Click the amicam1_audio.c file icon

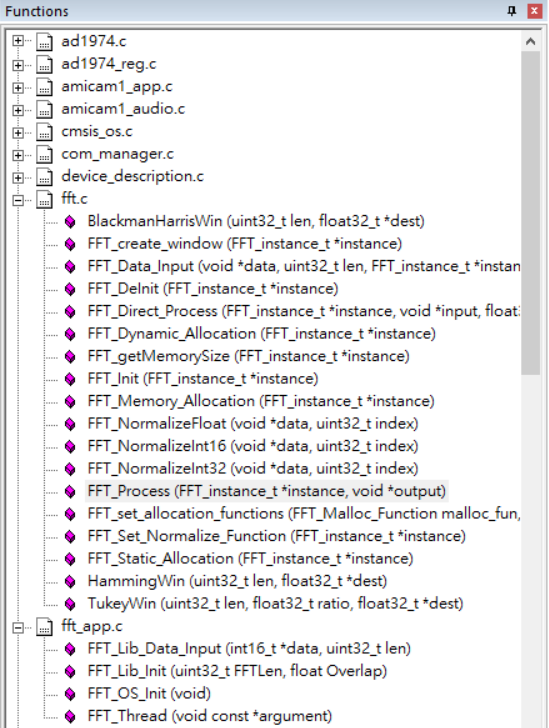coord(45,110)
